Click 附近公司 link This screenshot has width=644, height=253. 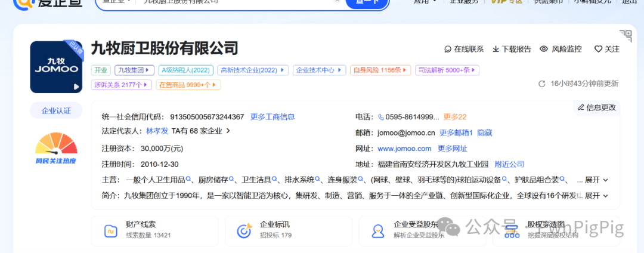point(509,164)
